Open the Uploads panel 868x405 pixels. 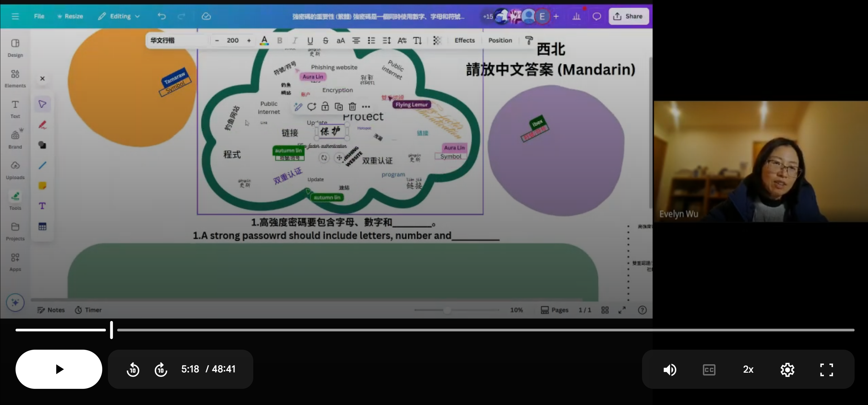tap(15, 170)
